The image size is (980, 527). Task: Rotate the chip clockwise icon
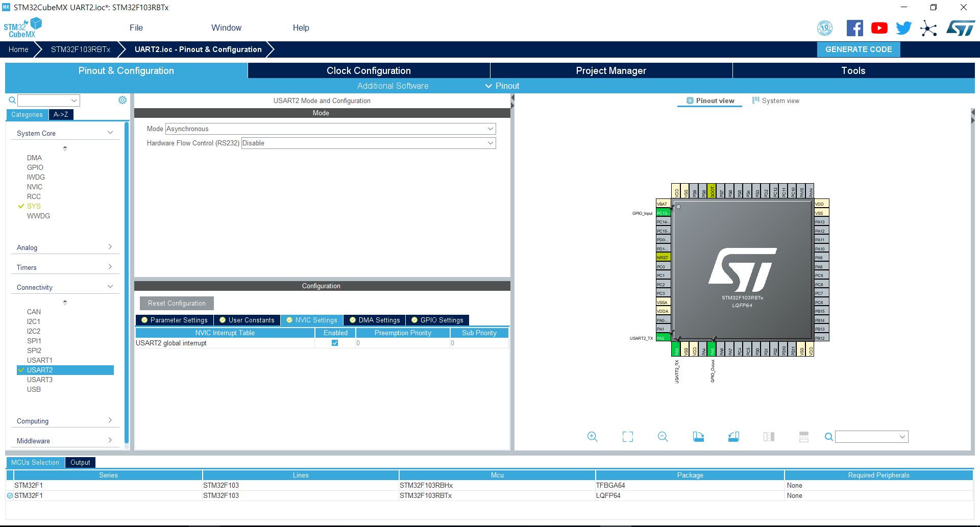(x=698, y=437)
